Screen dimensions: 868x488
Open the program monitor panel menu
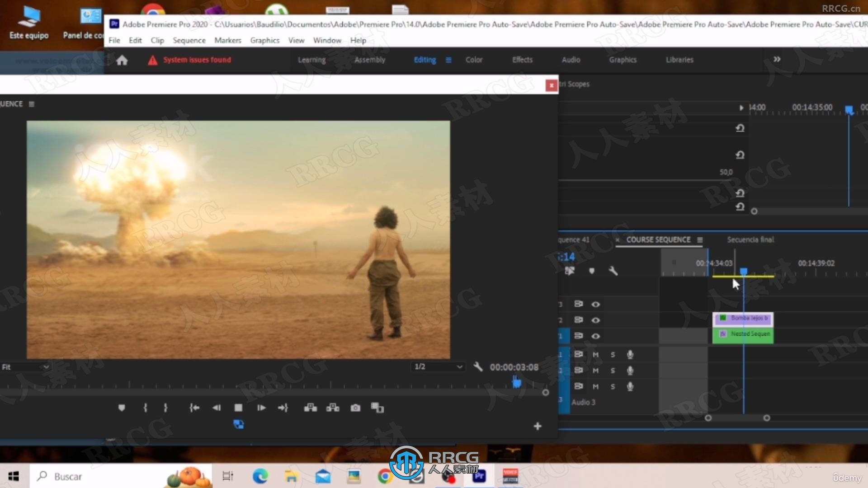31,104
